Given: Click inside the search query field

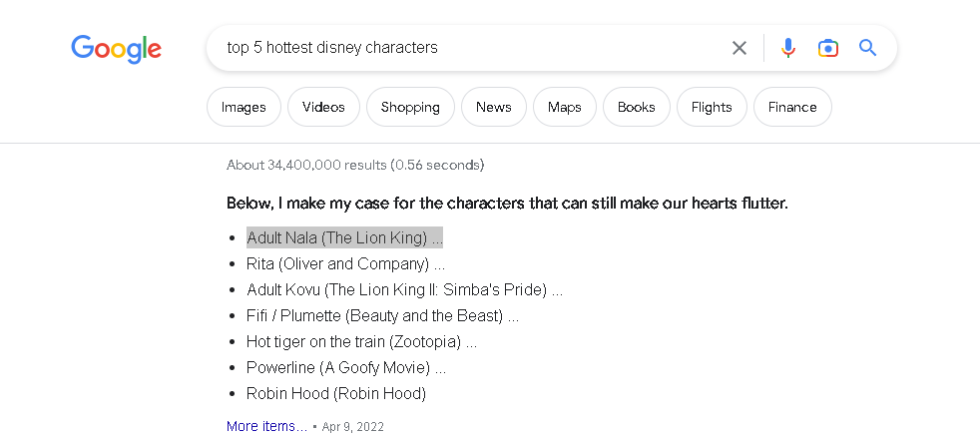Looking at the screenshot, I should pyautogui.click(x=469, y=48).
